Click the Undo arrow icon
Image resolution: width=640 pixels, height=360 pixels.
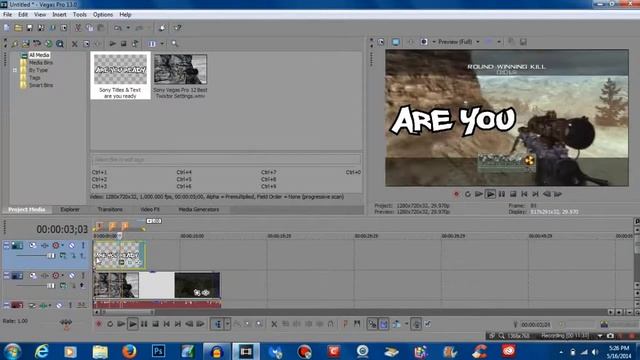pos(118,28)
